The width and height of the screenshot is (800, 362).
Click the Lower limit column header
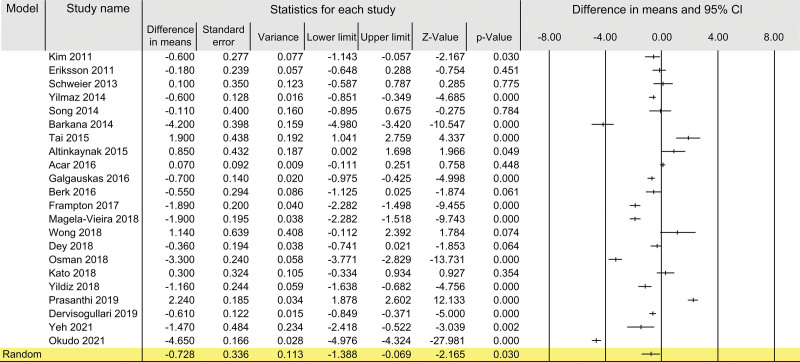pos(332,37)
